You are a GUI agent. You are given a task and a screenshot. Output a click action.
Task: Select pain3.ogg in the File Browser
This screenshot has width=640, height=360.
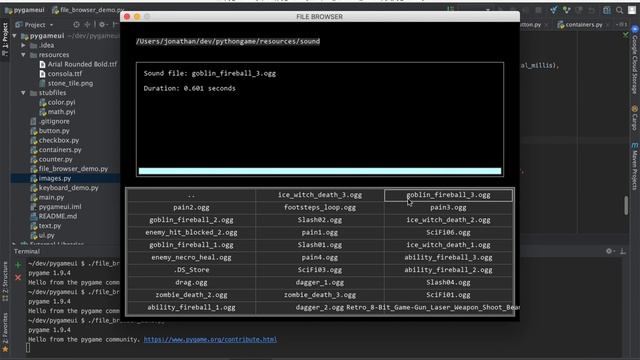click(448, 207)
